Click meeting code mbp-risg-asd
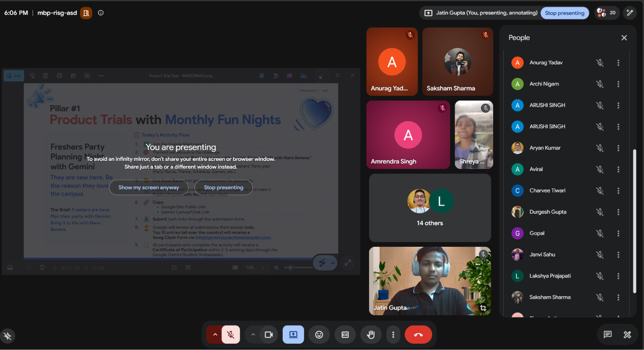This screenshot has width=644, height=350. pyautogui.click(x=57, y=13)
